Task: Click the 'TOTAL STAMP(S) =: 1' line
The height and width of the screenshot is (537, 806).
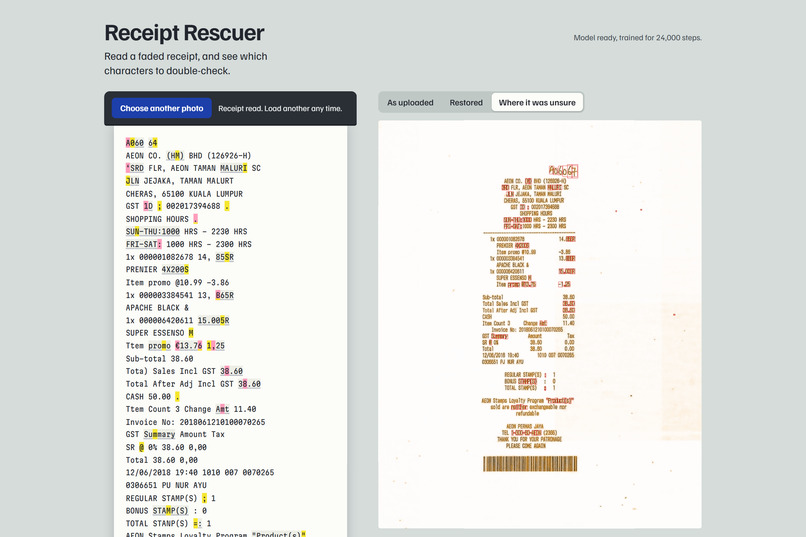Action: 168,523
